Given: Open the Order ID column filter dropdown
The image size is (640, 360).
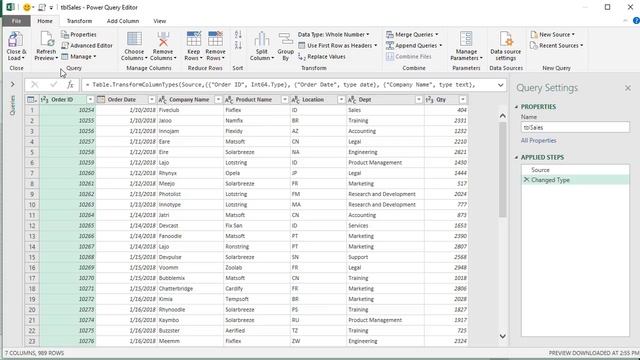Looking at the screenshot, I should point(90,100).
